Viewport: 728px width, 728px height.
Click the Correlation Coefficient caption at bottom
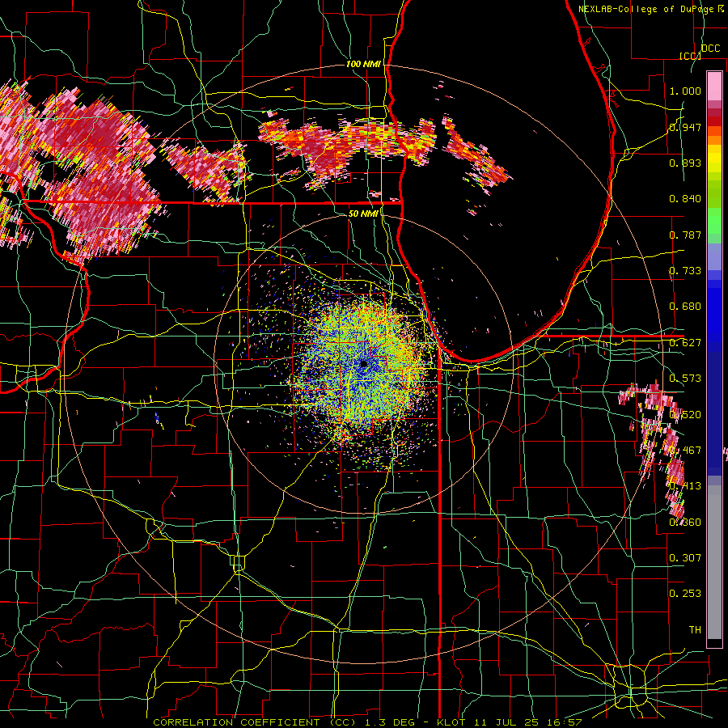pyautogui.click(x=367, y=722)
